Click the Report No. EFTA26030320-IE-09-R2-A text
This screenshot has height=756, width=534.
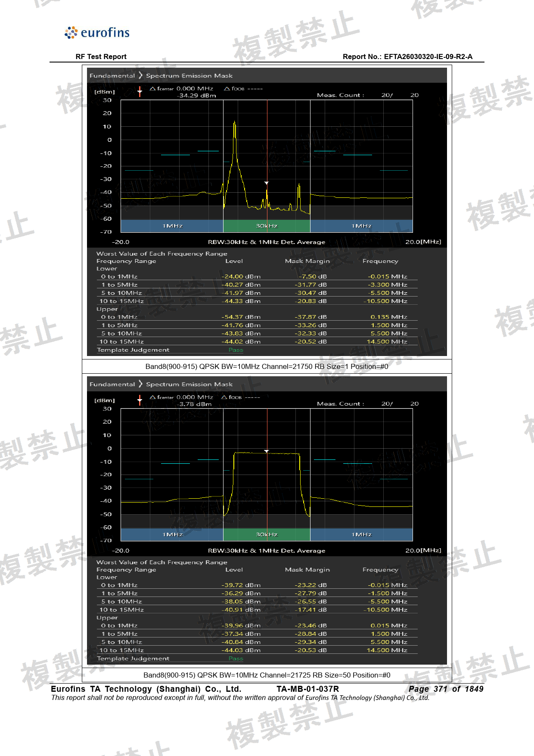point(407,56)
